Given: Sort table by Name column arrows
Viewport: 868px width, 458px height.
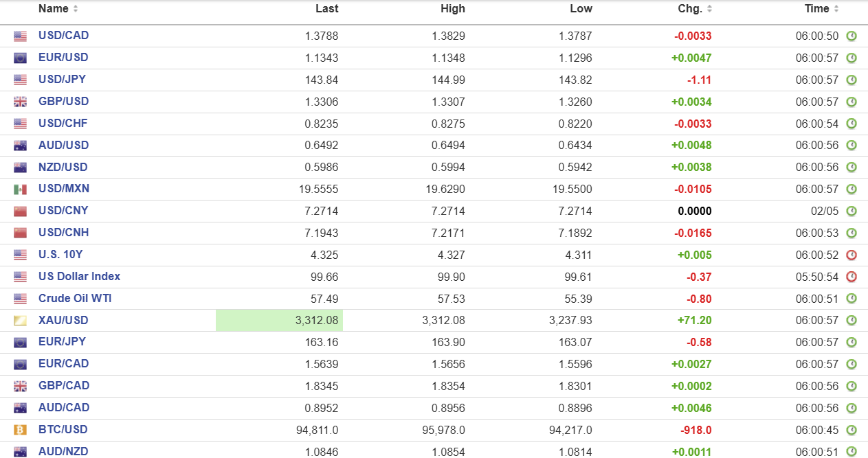Looking at the screenshot, I should click(x=76, y=9).
